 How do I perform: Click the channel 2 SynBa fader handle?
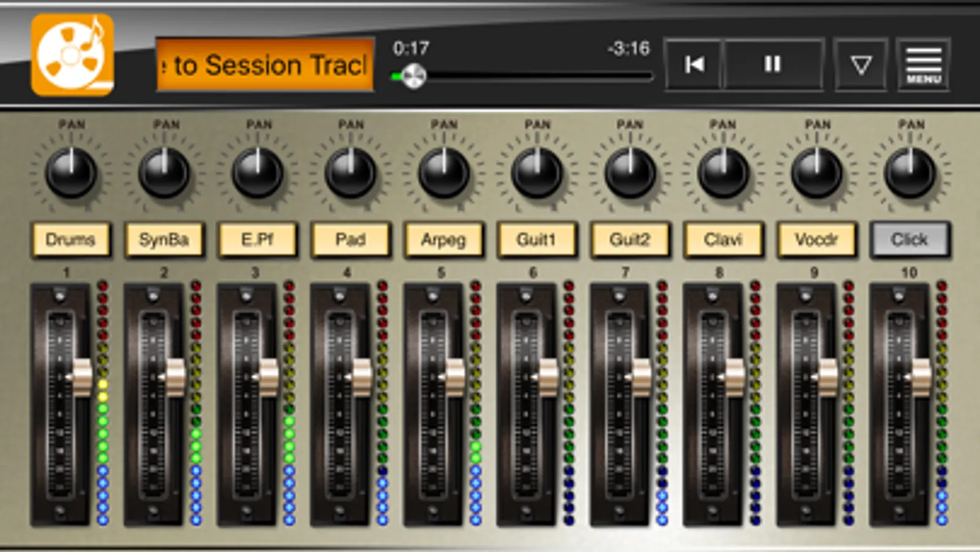point(175,377)
